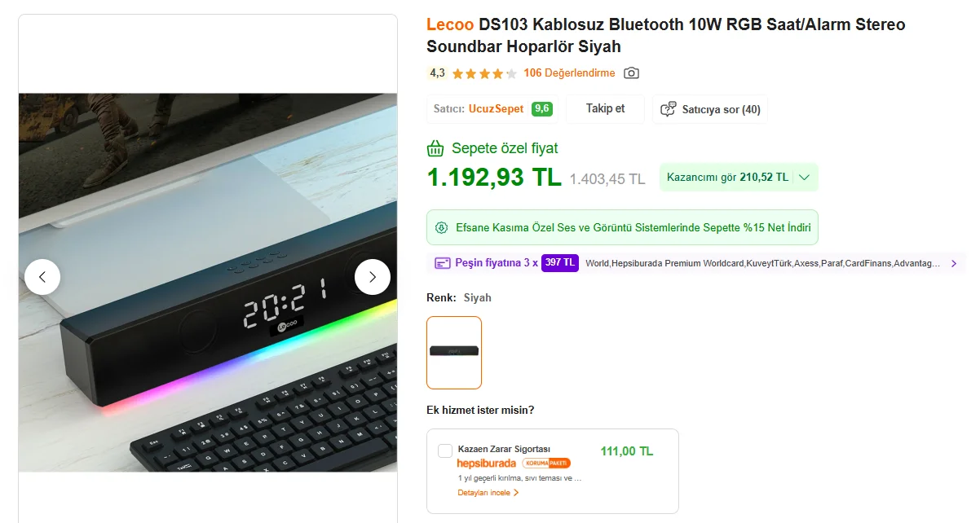Expand installment card options with right chevron
980x523 pixels.
(x=954, y=263)
